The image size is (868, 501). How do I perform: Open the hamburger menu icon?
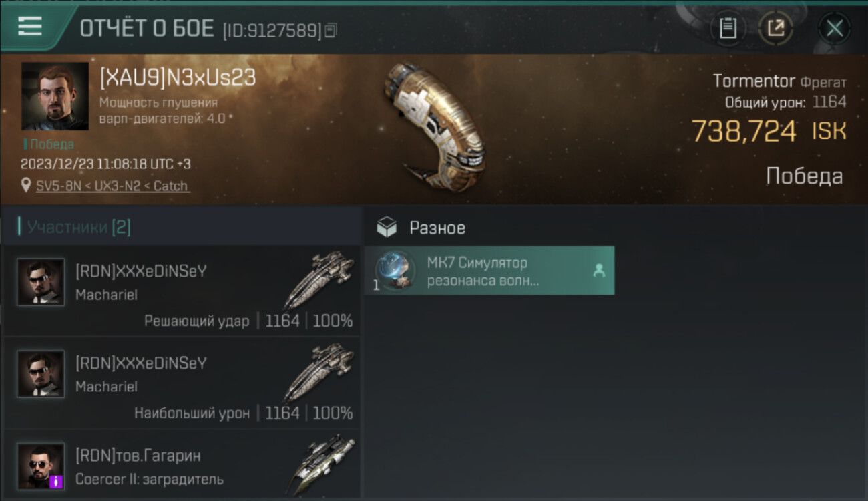point(29,27)
